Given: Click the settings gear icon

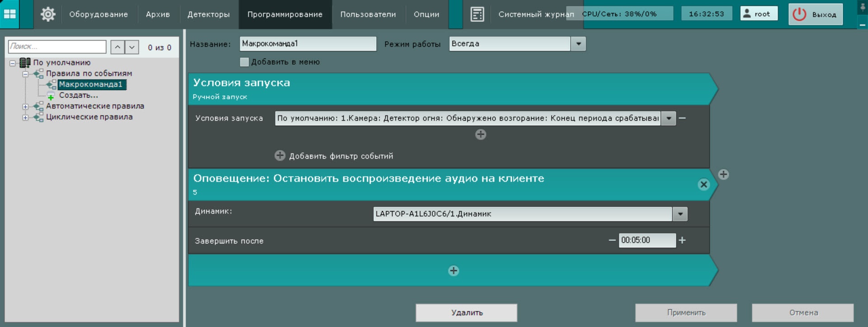Looking at the screenshot, I should pos(48,14).
